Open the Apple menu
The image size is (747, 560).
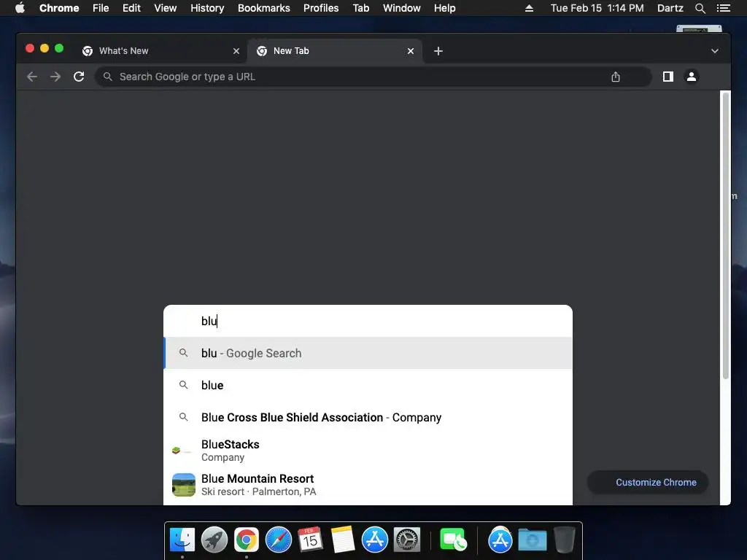coord(20,8)
